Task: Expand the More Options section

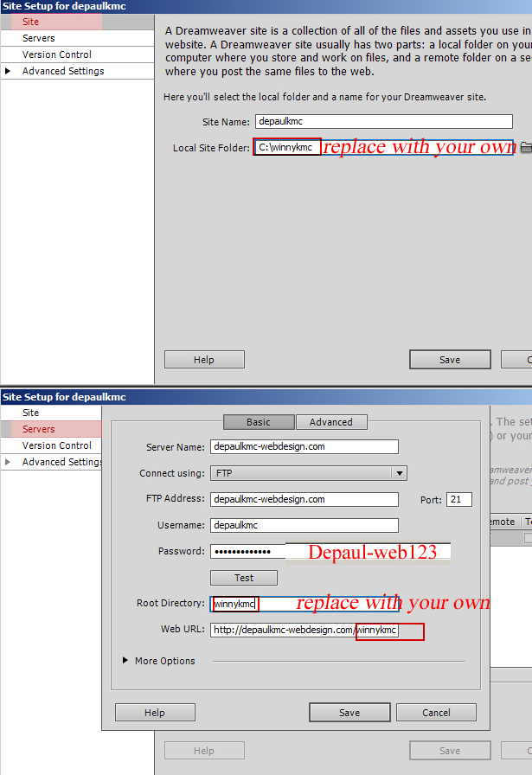Action: coord(125,660)
